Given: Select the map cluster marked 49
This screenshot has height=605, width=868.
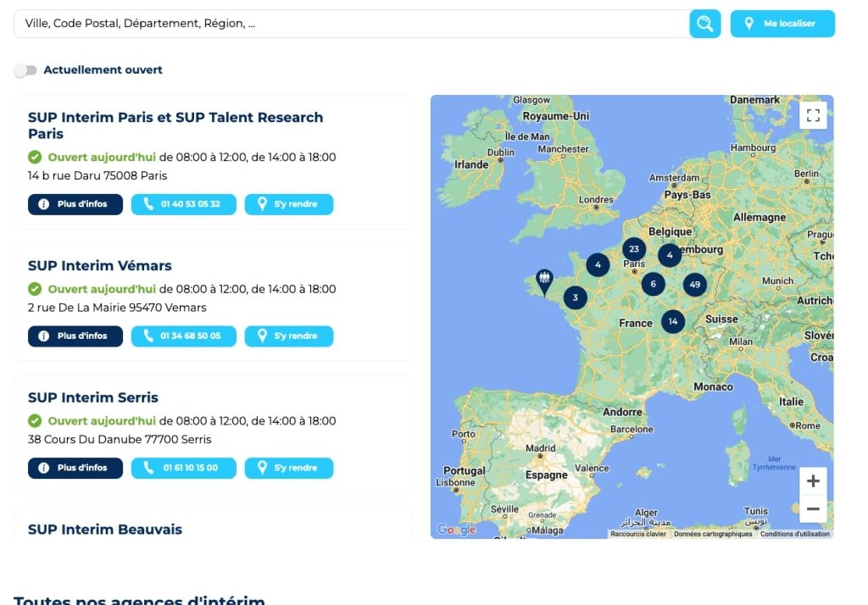Looking at the screenshot, I should (x=695, y=285).
